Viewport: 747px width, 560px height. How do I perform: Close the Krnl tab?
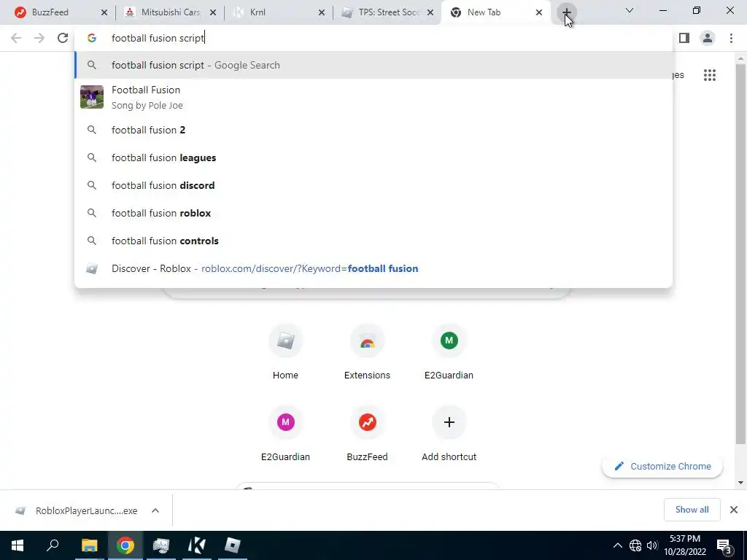pyautogui.click(x=322, y=13)
